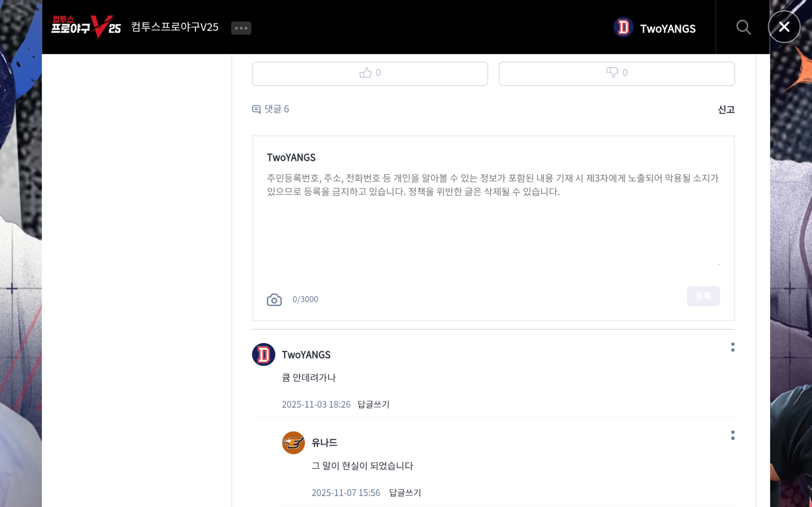
Task: Open three-dot menu on 유나드 reply
Action: (732, 435)
